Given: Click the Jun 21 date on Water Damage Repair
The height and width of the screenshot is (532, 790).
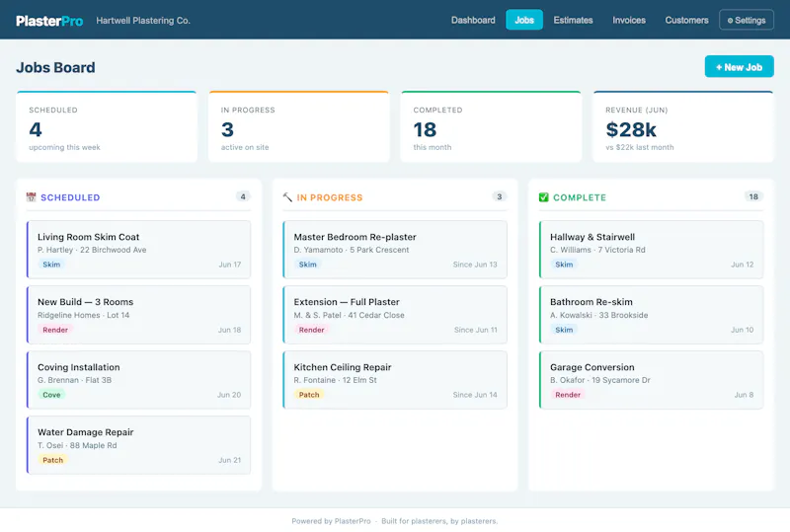Looking at the screenshot, I should 230,460.
